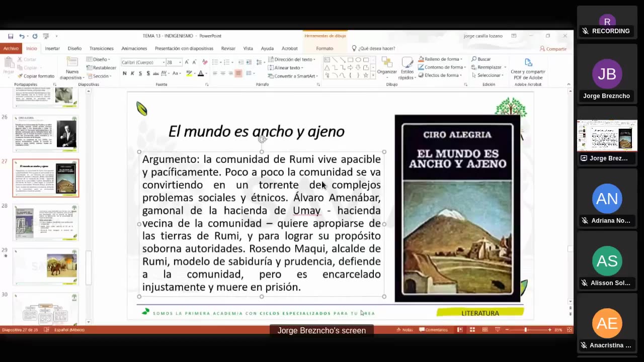644x362 pixels.
Task: Switch to the Transiciones tab
Action: click(x=101, y=49)
